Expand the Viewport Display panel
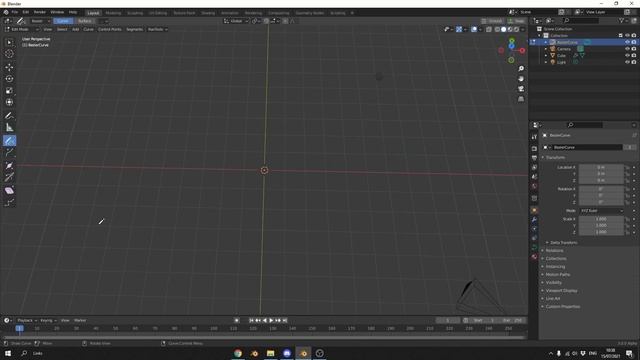The width and height of the screenshot is (640, 360). (x=561, y=291)
